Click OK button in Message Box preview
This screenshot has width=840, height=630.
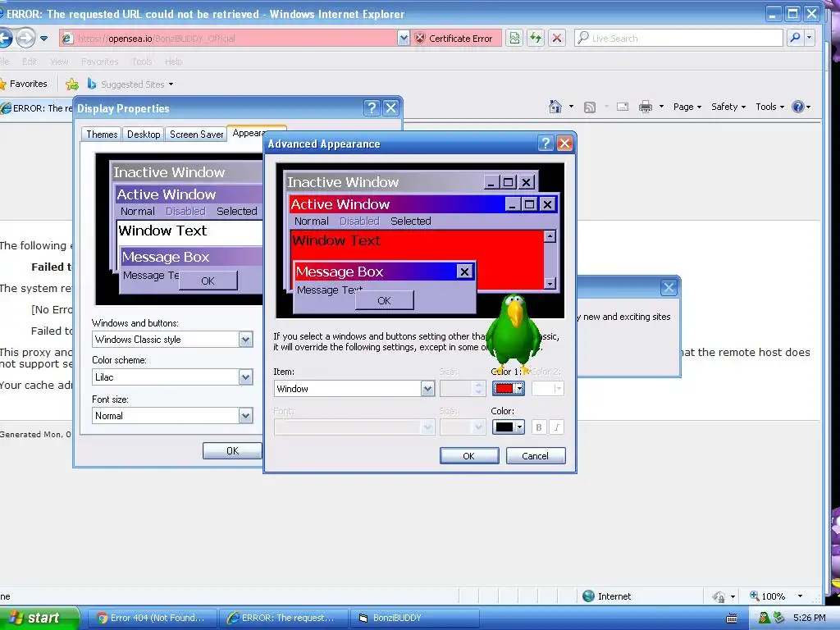pyautogui.click(x=384, y=300)
